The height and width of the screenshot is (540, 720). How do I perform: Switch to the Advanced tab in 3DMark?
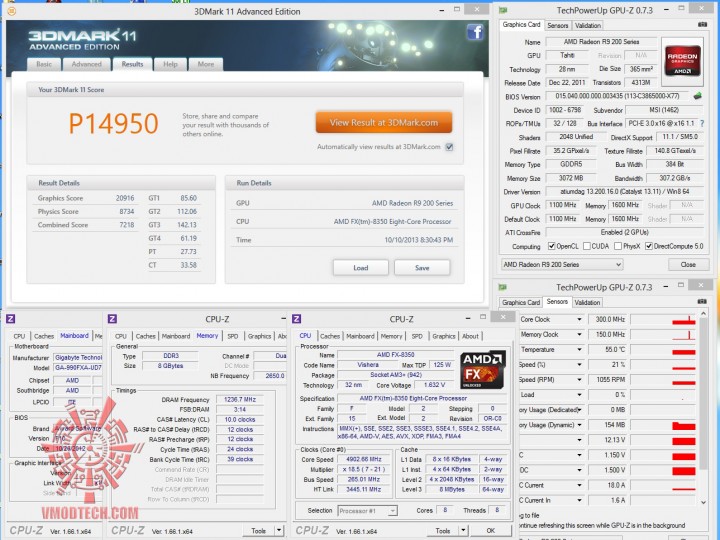pos(86,64)
